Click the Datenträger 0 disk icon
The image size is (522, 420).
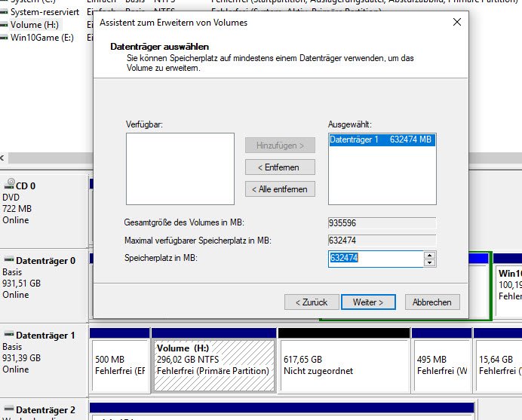point(8,259)
